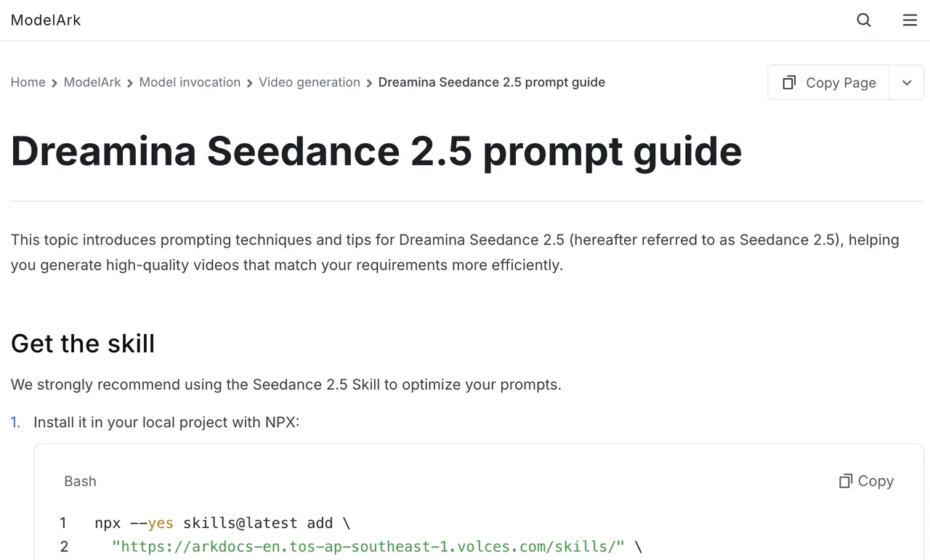930x560 pixels.
Task: Click the code block copy icon
Action: [846, 481]
